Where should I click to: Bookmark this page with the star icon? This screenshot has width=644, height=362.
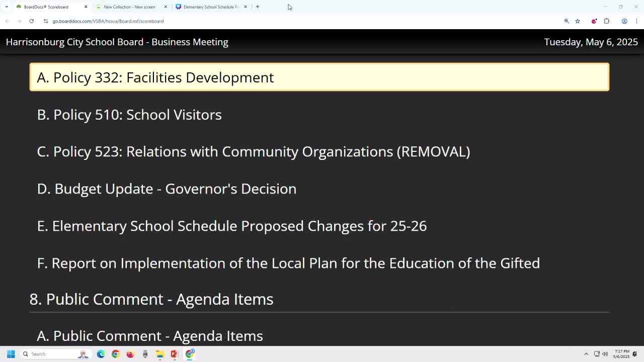pyautogui.click(x=578, y=21)
